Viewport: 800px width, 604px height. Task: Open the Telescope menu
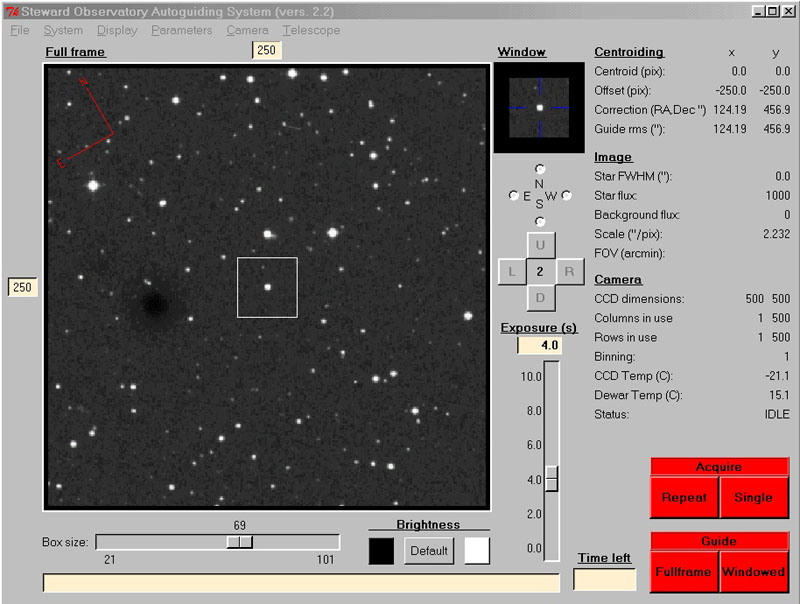pyautogui.click(x=311, y=30)
